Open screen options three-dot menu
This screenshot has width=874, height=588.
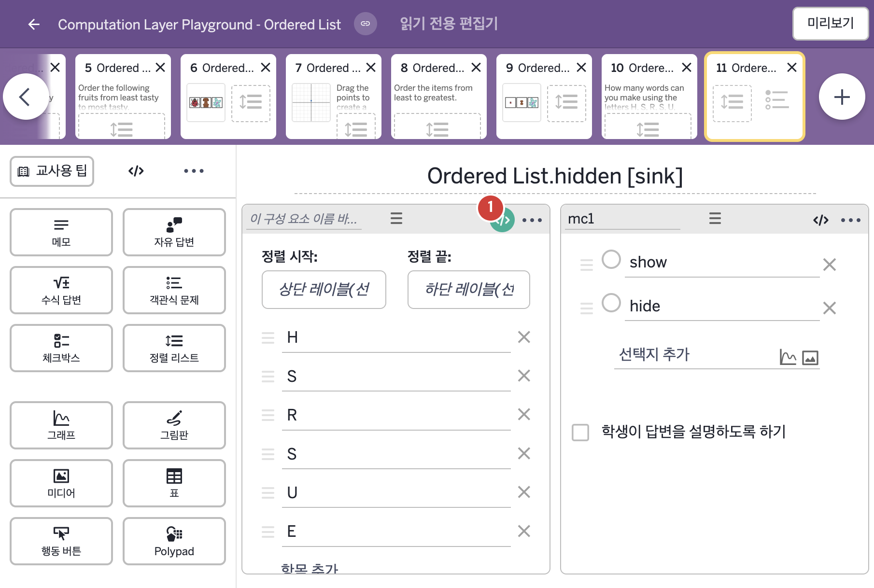(194, 171)
